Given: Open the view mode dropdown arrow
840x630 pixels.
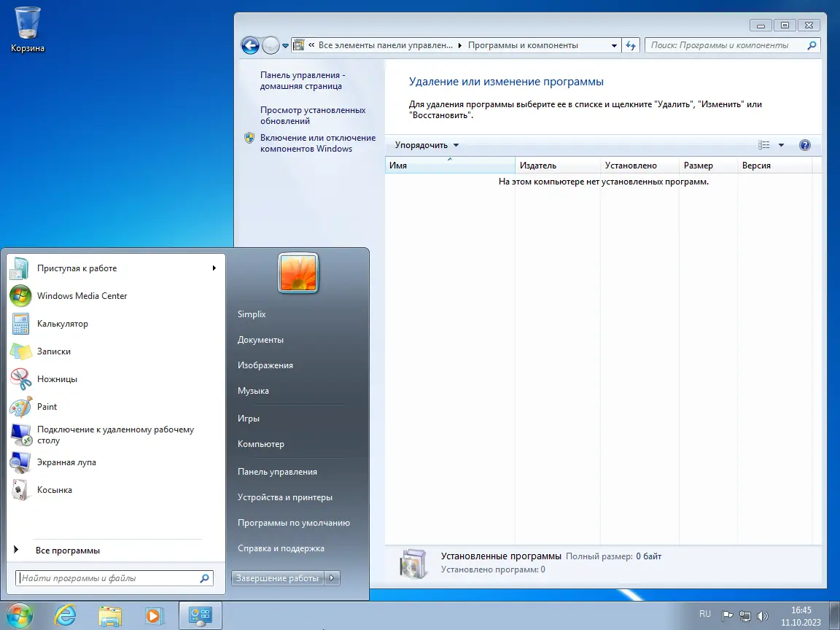Looking at the screenshot, I should pyautogui.click(x=782, y=144).
